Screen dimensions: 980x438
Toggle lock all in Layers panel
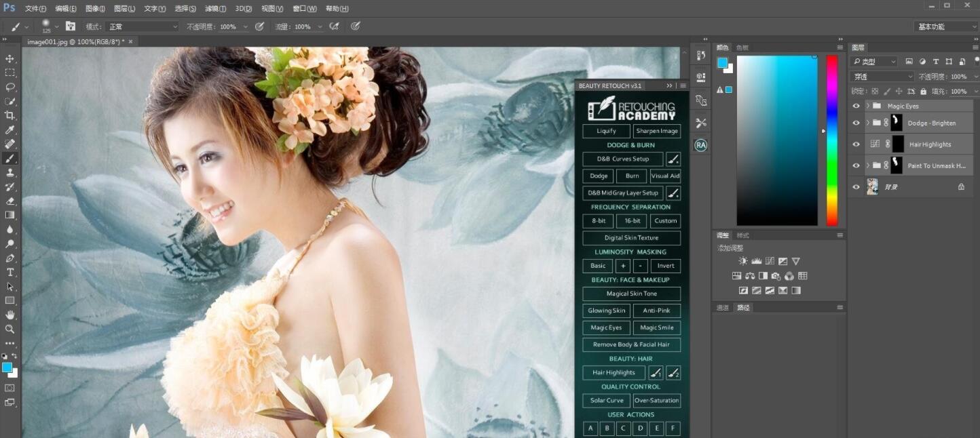tap(924, 91)
